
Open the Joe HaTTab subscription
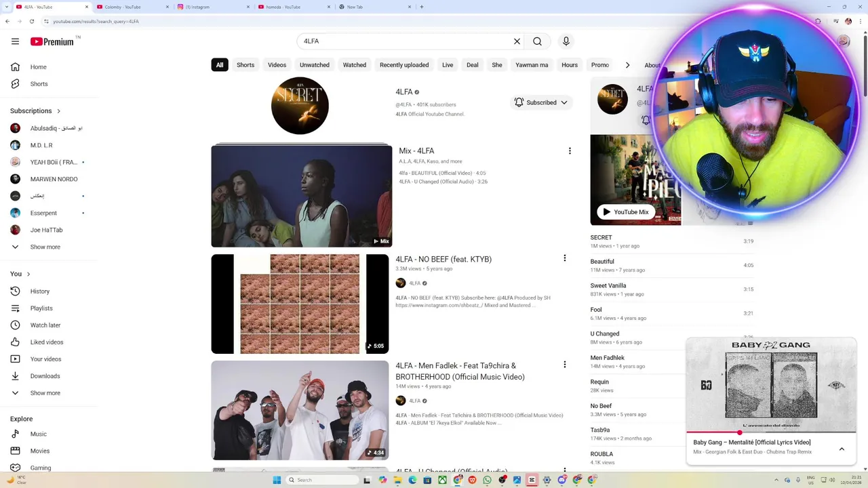(x=46, y=230)
